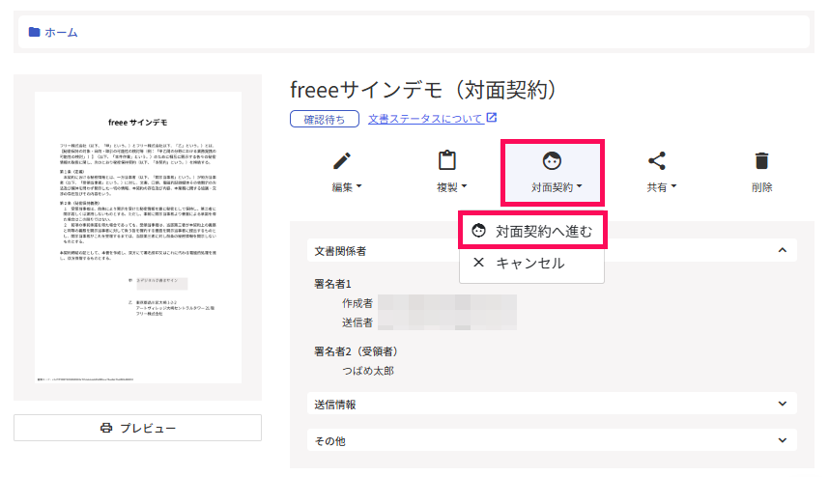Click the 署名者2（受領者） label
829x504 pixels.
coord(356,351)
